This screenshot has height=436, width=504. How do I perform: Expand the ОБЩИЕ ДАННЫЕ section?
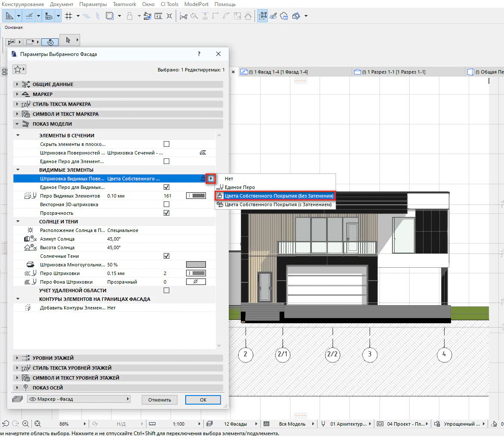pyautogui.click(x=53, y=84)
